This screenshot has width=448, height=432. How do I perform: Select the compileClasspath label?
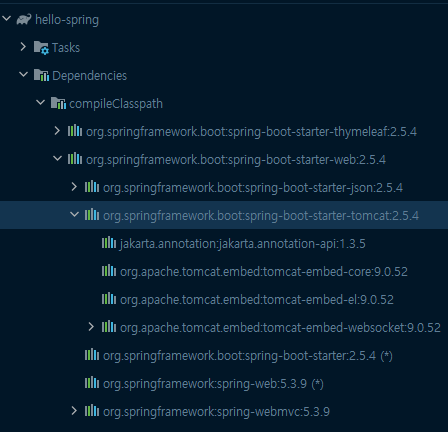click(116, 104)
